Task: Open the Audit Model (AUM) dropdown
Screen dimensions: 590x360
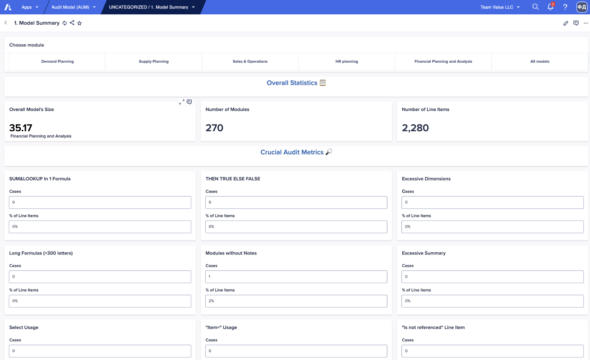Action: pyautogui.click(x=73, y=7)
